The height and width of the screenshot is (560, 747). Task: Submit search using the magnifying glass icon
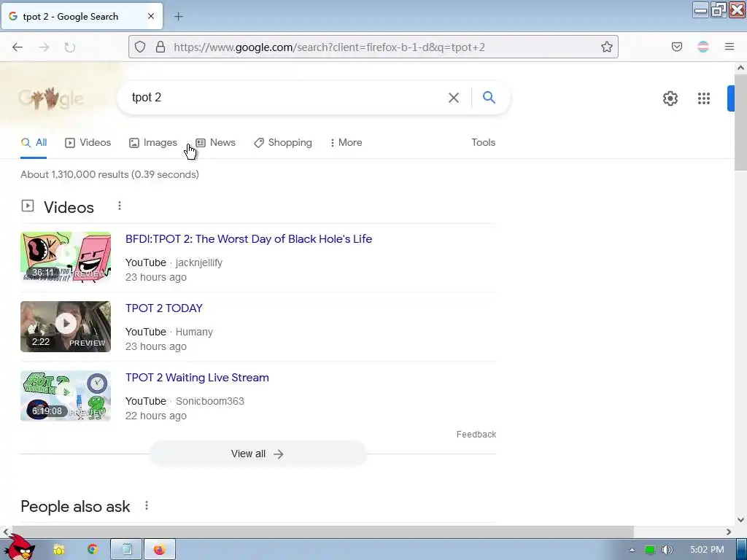pyautogui.click(x=489, y=98)
